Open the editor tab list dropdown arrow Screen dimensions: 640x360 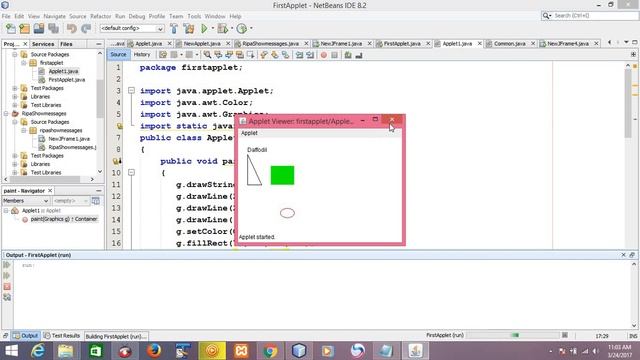tap(626, 42)
